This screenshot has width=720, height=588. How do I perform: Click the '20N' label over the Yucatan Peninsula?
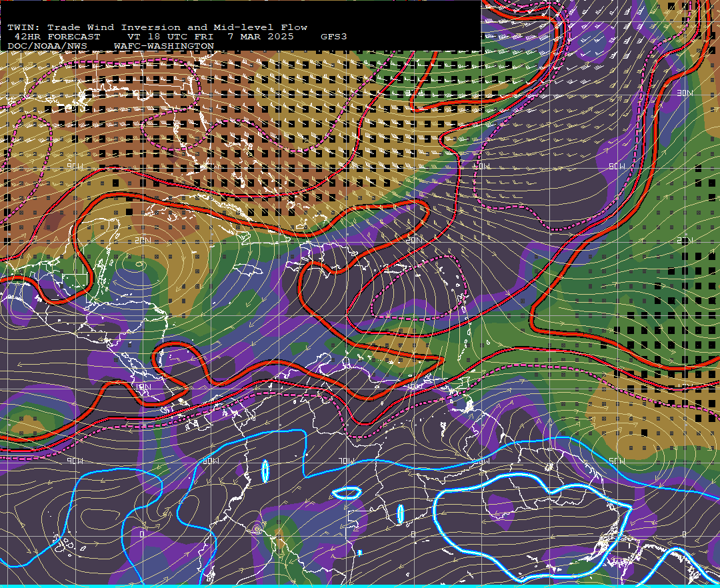tap(143, 241)
